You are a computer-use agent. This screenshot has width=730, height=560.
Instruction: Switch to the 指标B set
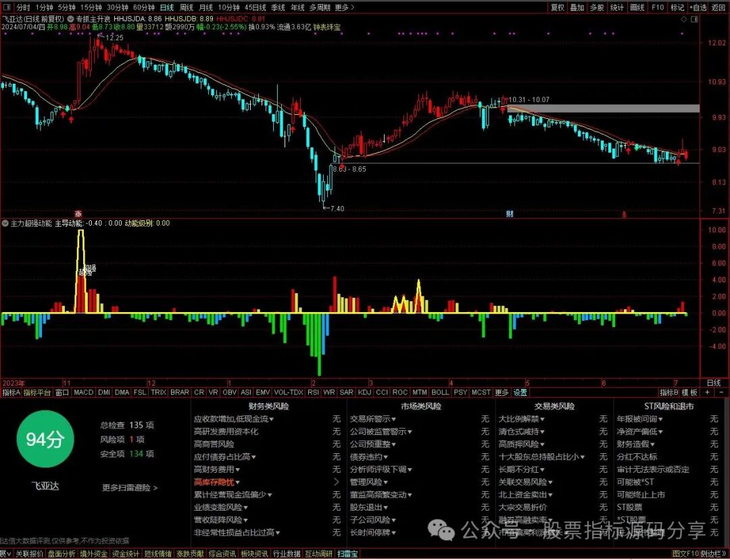click(x=669, y=392)
